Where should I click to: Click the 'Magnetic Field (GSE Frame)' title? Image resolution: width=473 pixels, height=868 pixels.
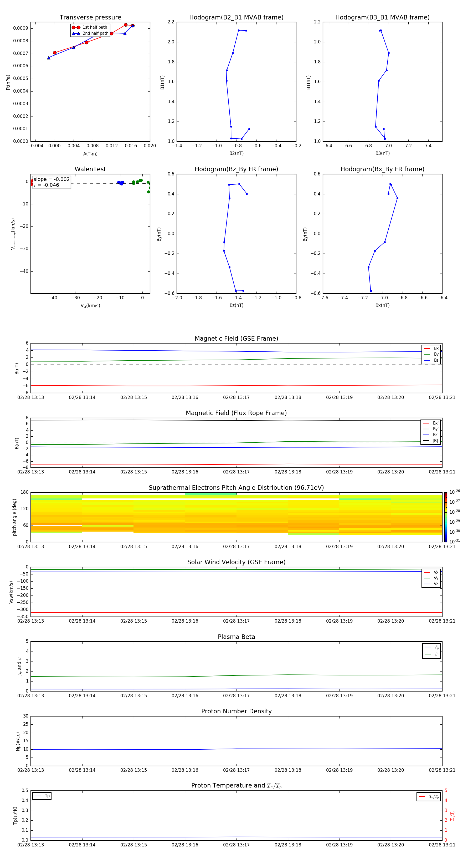[x=236, y=339]
